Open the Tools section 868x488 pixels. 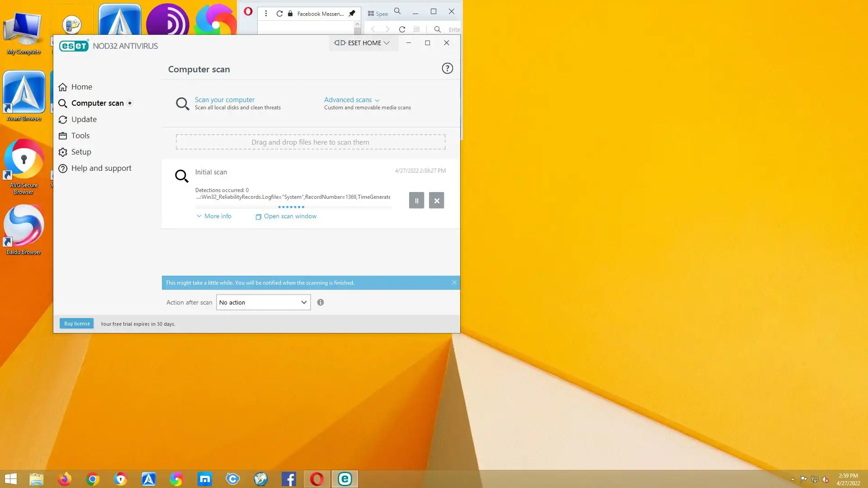tap(80, 136)
